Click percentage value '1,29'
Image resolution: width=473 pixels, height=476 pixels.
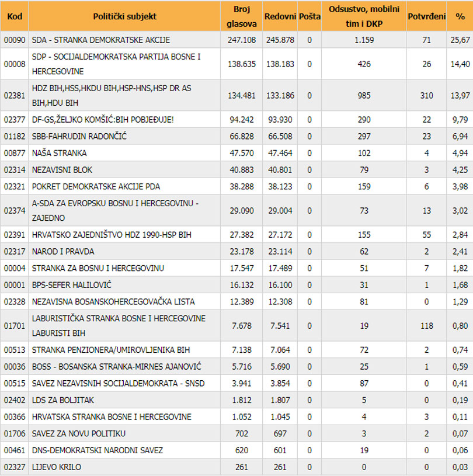[x=460, y=301]
